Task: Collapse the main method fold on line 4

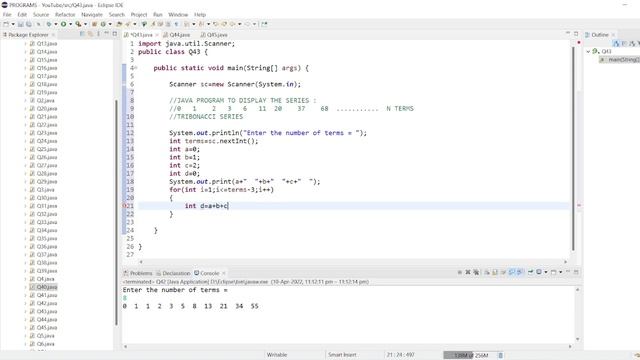Action: [136, 68]
